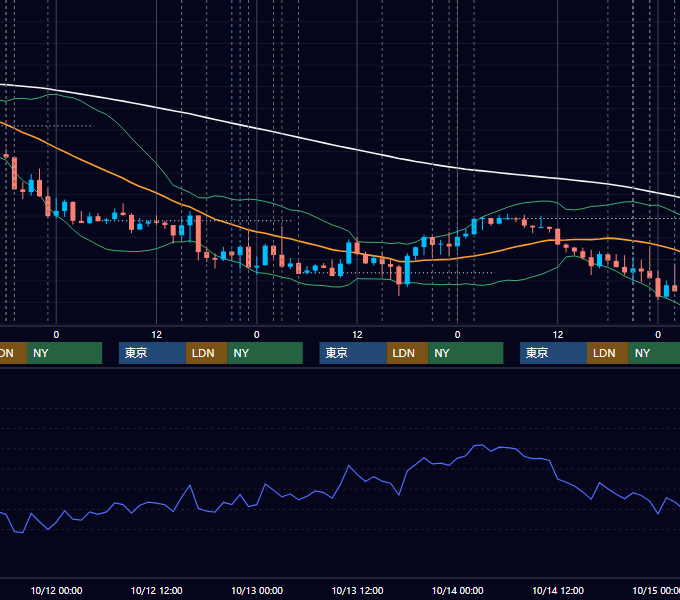Click the 10/13 12:00 date label
Viewport: 680px width, 600px height.
[357, 590]
